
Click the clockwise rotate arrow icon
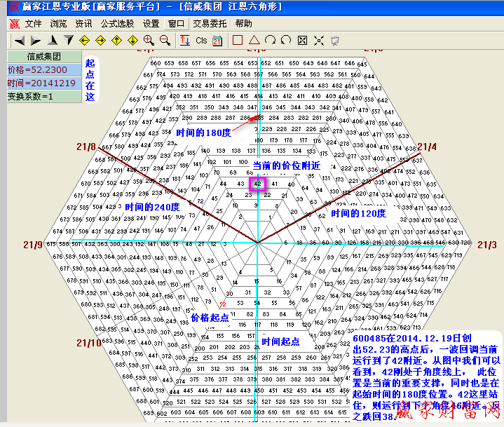[x=271, y=40]
